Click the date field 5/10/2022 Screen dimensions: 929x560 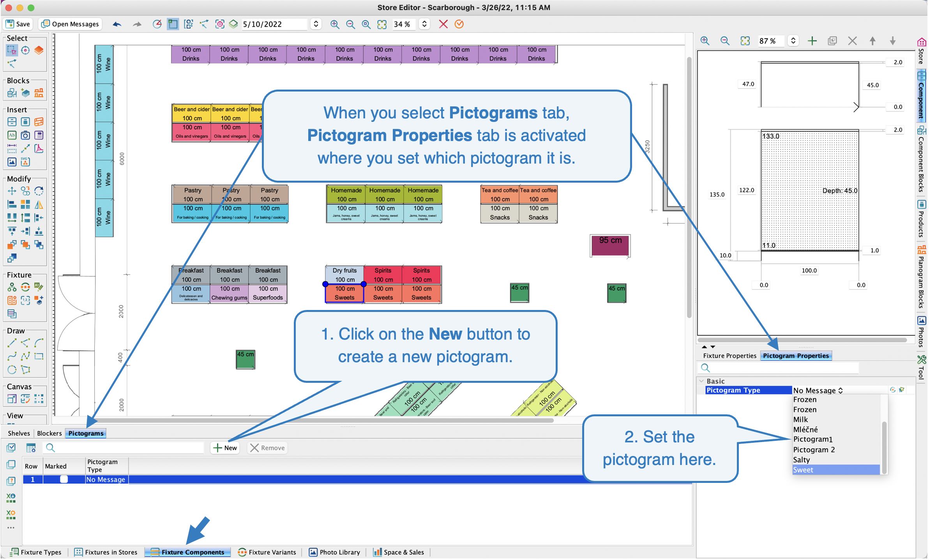point(275,24)
